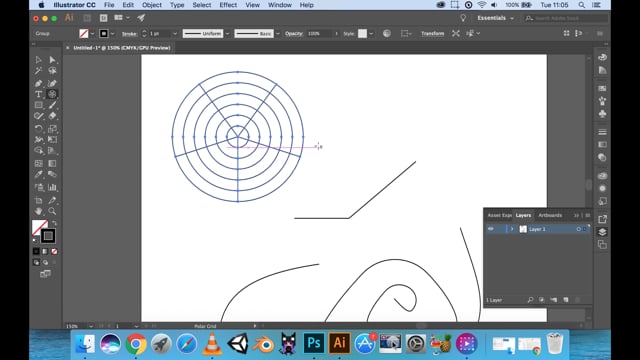Viewport: 640px width, 360px height.
Task: Click the Style swatch in control bar
Action: [362, 33]
